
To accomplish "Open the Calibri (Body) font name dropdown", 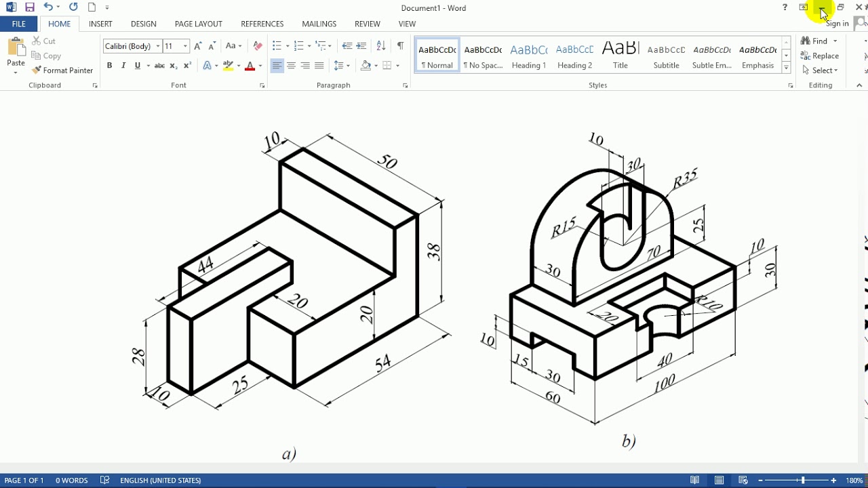I will pyautogui.click(x=158, y=46).
